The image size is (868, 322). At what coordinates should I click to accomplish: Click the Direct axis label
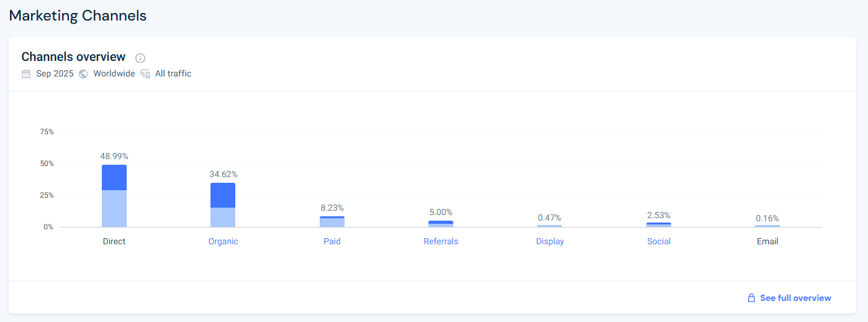tap(114, 241)
